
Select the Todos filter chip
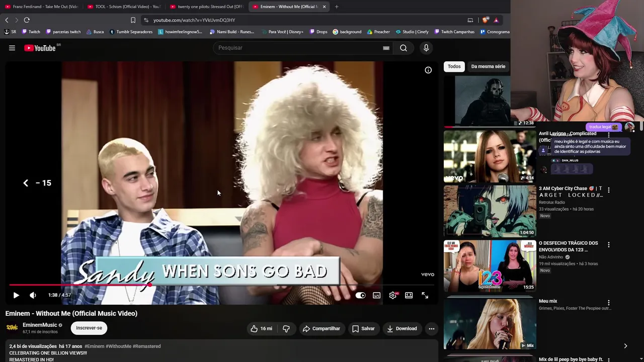click(454, 66)
